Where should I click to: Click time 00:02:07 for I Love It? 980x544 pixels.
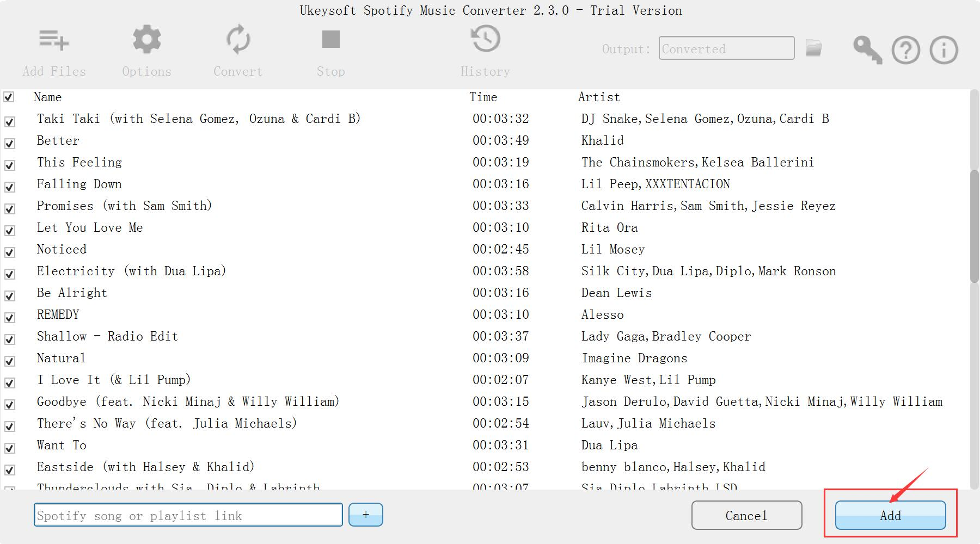501,380
